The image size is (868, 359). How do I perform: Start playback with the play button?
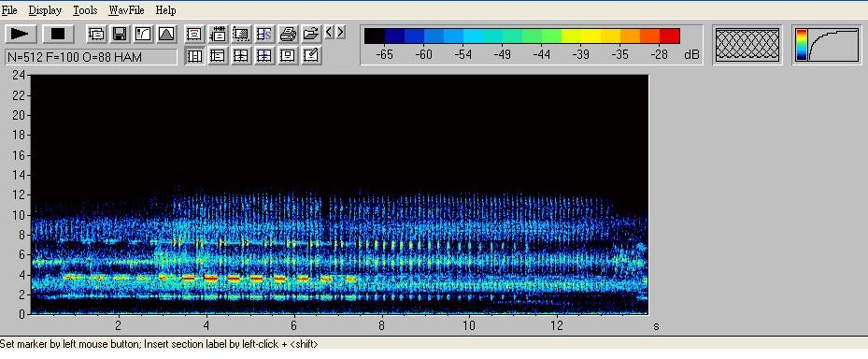coord(21,34)
